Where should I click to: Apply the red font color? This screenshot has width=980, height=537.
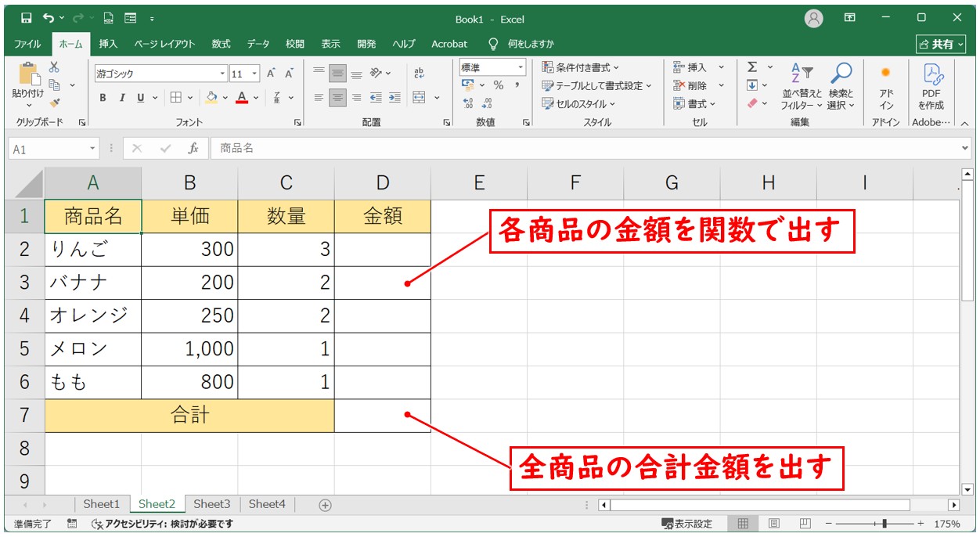click(242, 98)
